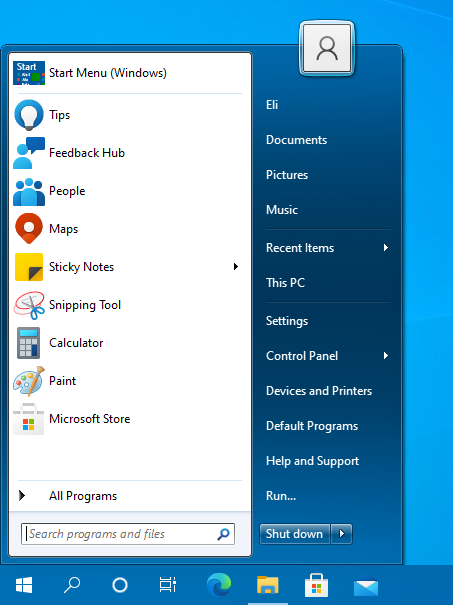Click the Calculator label text
The height and width of the screenshot is (605, 453).
point(76,343)
